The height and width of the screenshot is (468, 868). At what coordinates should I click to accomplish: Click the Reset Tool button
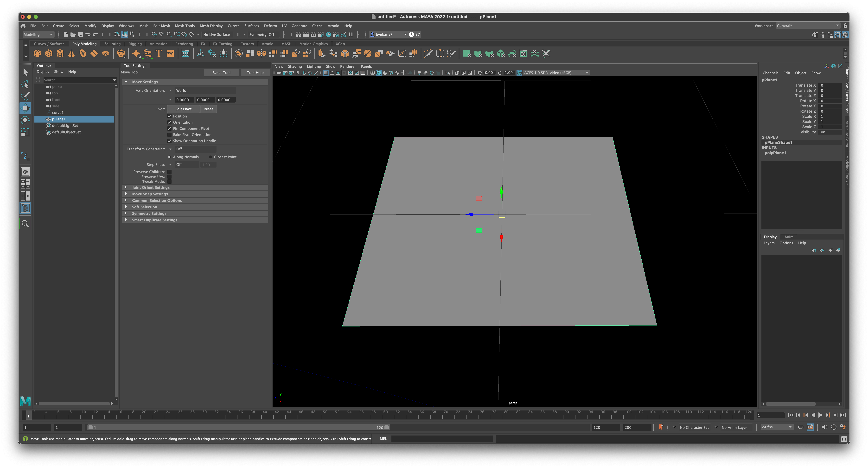(x=221, y=72)
